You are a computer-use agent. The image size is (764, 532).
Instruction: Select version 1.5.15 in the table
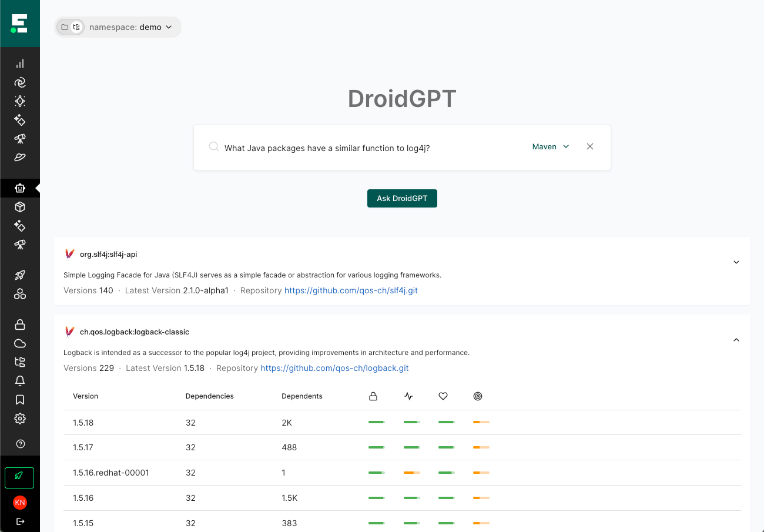tap(83, 523)
